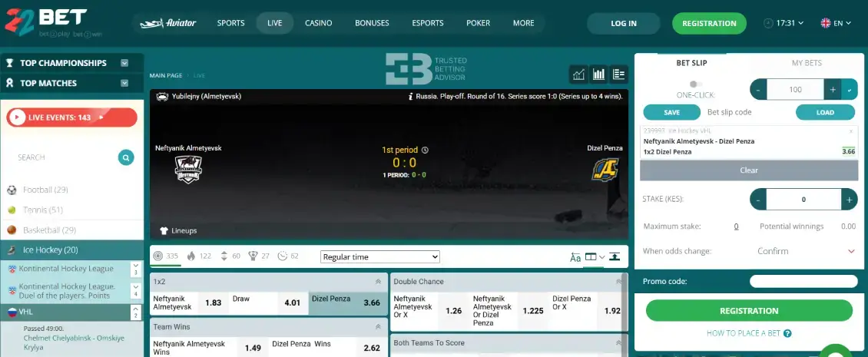The image size is (868, 357).
Task: Open Lineups with the shirt icon
Action: (164, 230)
